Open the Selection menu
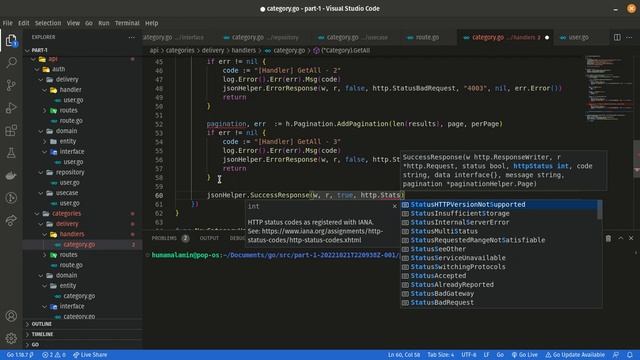The image size is (640, 360). pos(48,23)
